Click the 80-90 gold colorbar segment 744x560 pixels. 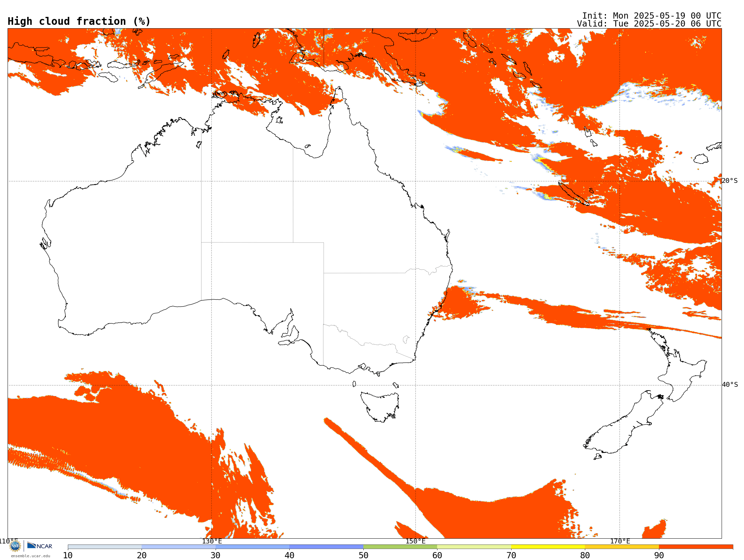pos(622,547)
